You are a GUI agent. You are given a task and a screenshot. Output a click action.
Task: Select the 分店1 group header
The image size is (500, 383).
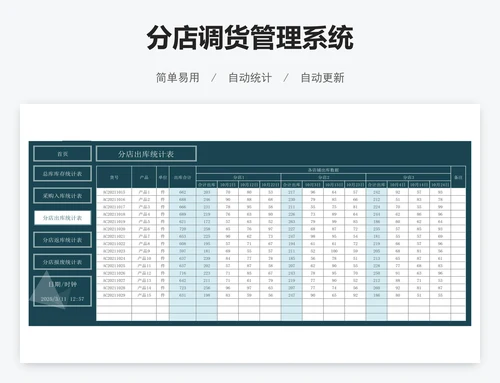point(238,177)
